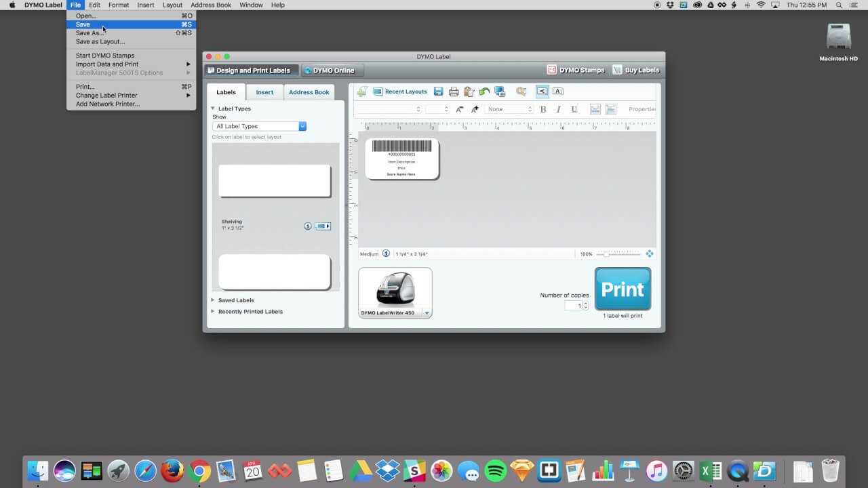The image size is (868, 488).
Task: Click Properties in the formatting bar
Action: tap(642, 109)
